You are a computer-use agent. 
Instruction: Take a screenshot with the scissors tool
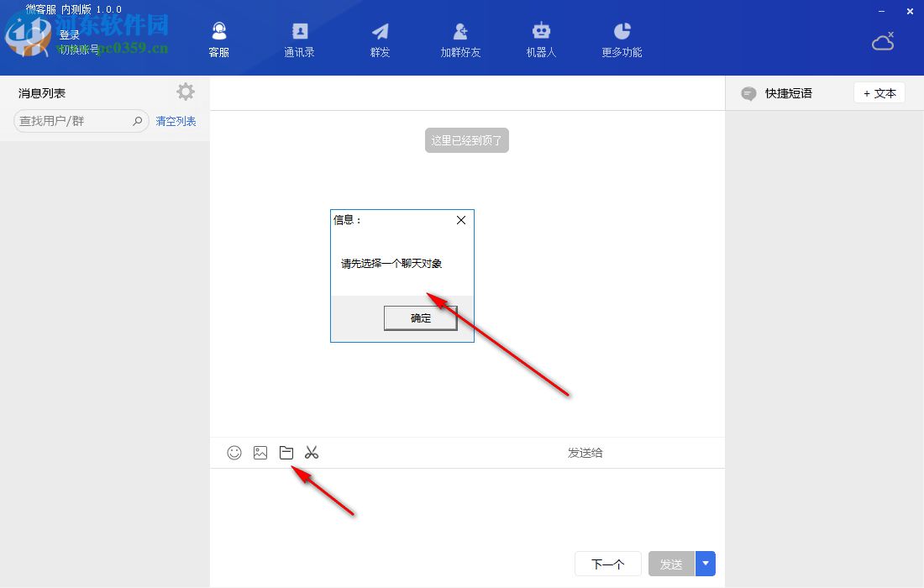tap(311, 452)
